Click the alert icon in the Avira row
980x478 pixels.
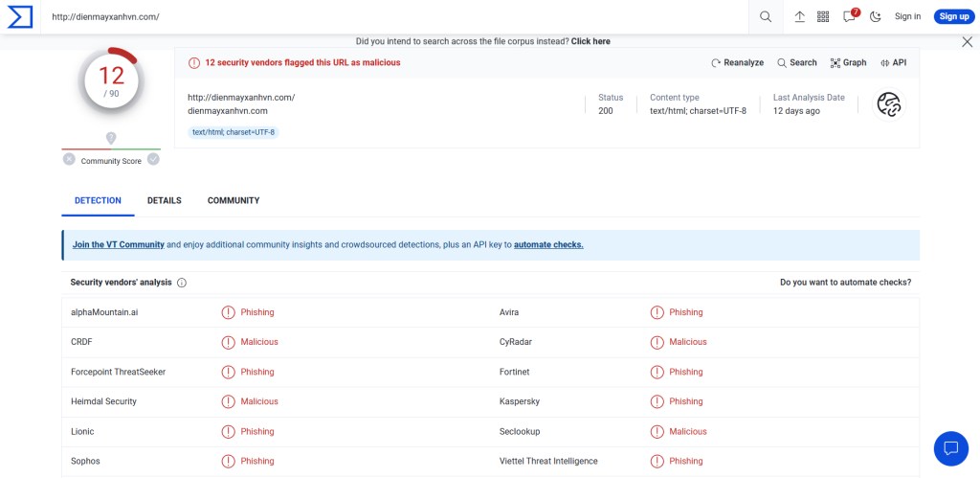click(x=657, y=312)
